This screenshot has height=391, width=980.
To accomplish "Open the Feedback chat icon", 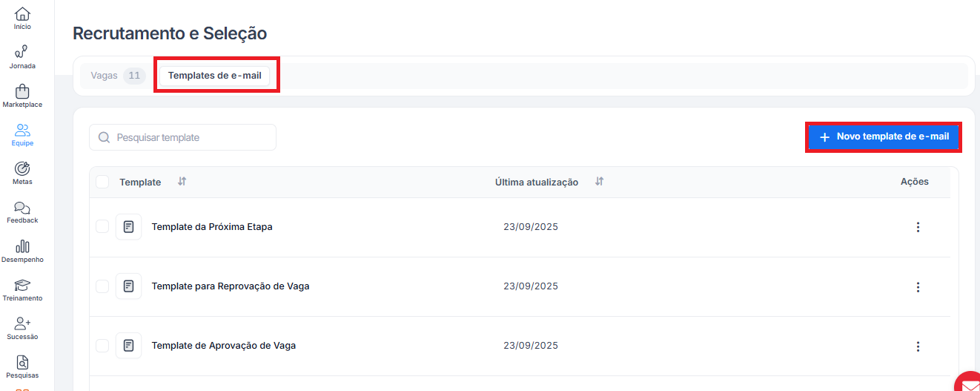I will click(x=22, y=208).
